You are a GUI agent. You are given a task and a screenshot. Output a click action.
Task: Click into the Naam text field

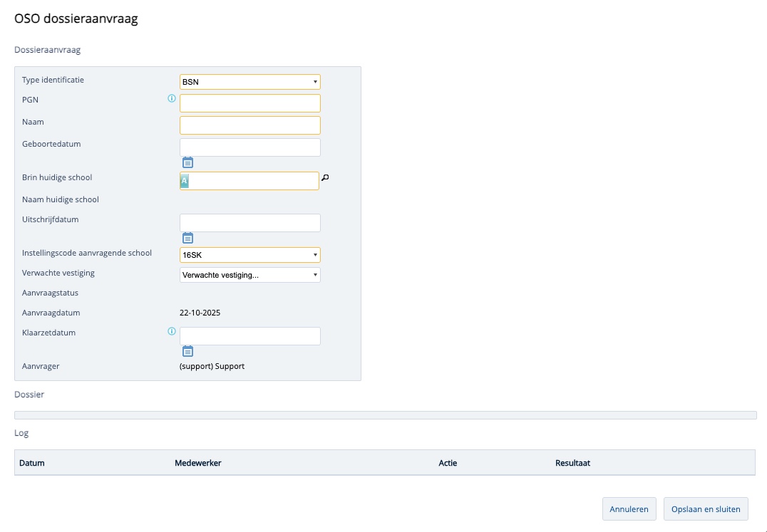click(249, 125)
